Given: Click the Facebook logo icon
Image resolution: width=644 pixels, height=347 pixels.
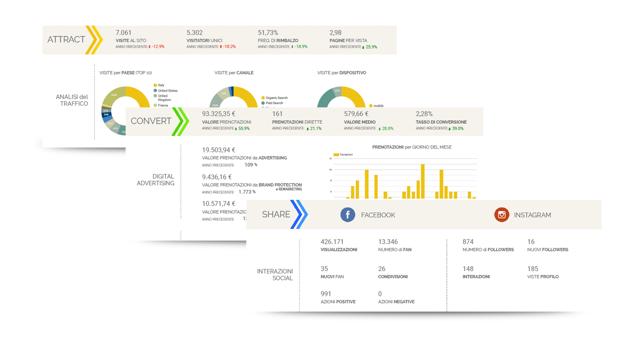Looking at the screenshot, I should (x=347, y=215).
